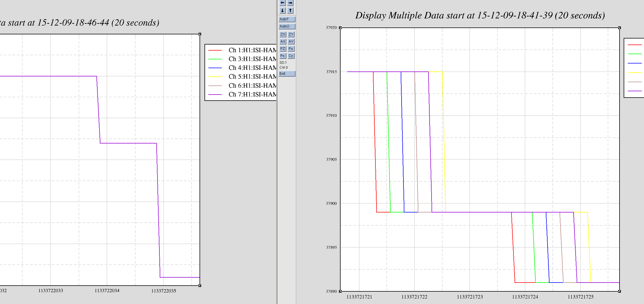Click the Exit button
The image size is (644, 304).
[287, 74]
